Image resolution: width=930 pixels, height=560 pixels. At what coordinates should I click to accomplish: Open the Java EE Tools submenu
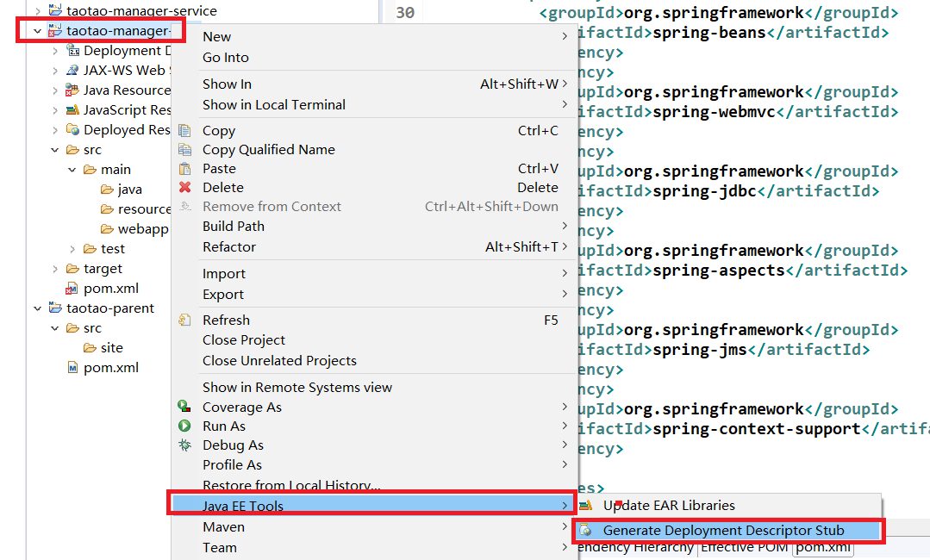[x=374, y=506]
